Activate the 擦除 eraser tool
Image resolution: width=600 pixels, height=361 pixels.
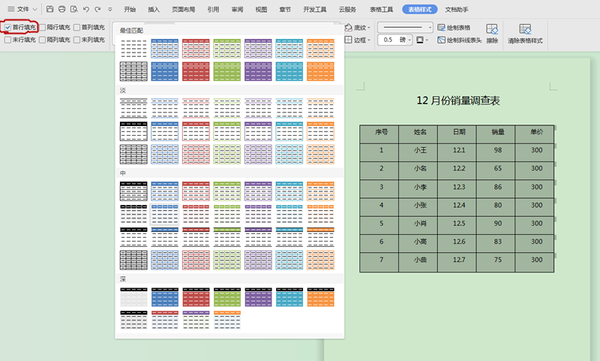(492, 34)
